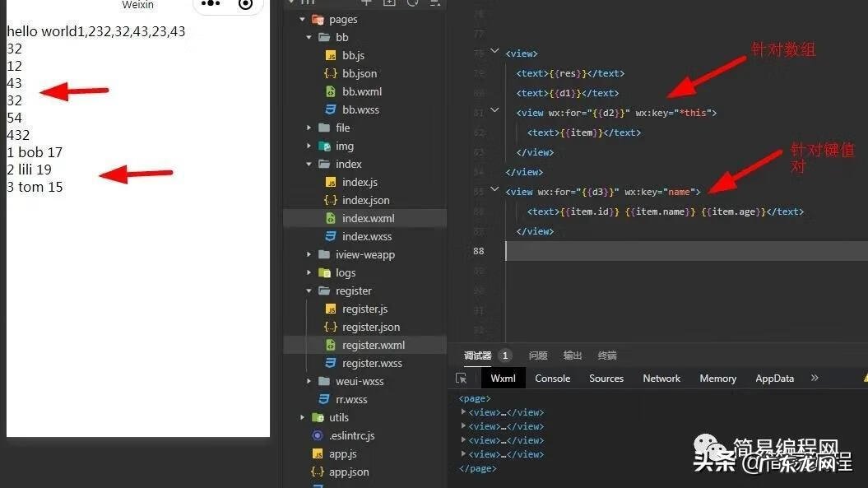868x488 pixels.
Task: Show more devtools tabs with chevron
Action: (x=815, y=379)
